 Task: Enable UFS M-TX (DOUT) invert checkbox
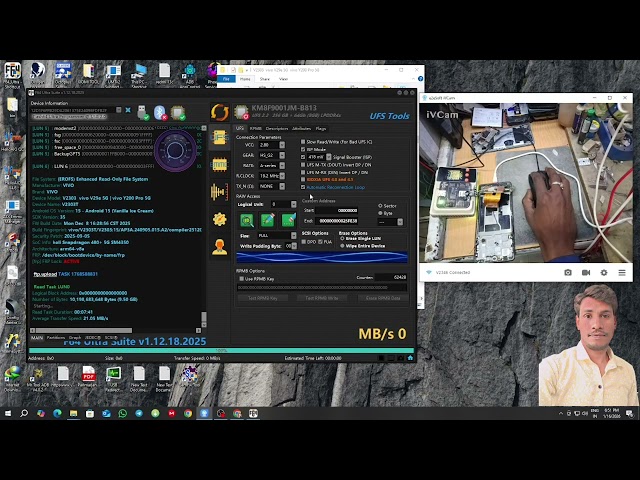pos(303,165)
